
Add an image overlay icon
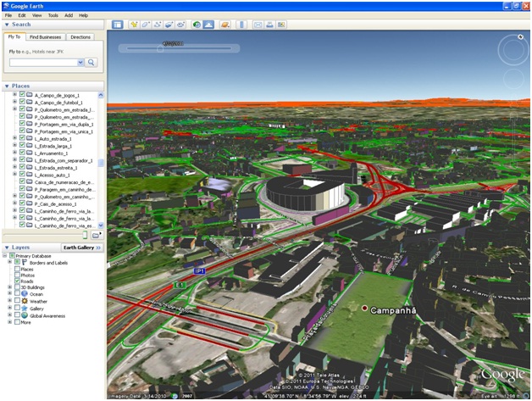click(169, 25)
